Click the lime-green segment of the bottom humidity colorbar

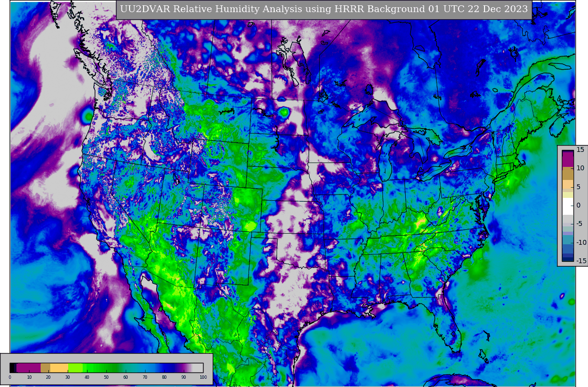click(75, 368)
